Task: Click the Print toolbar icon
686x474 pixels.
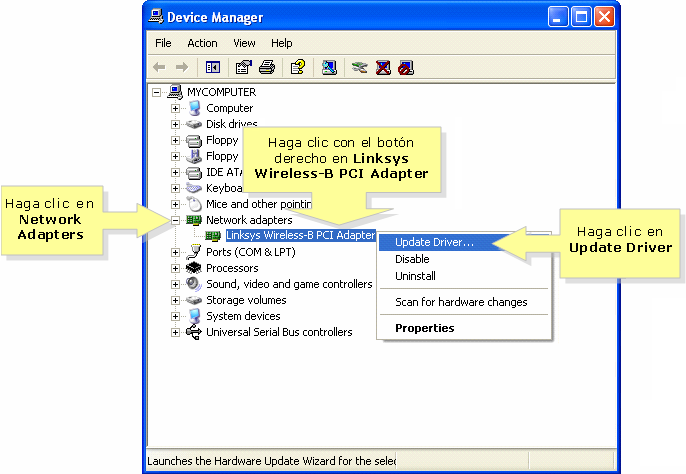Action: point(267,67)
